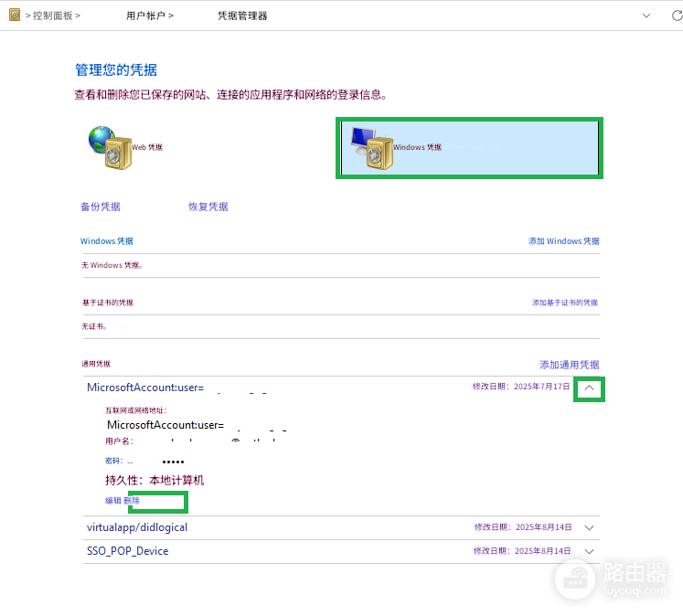Select the Web 凭据 globe safe icon

[110, 147]
